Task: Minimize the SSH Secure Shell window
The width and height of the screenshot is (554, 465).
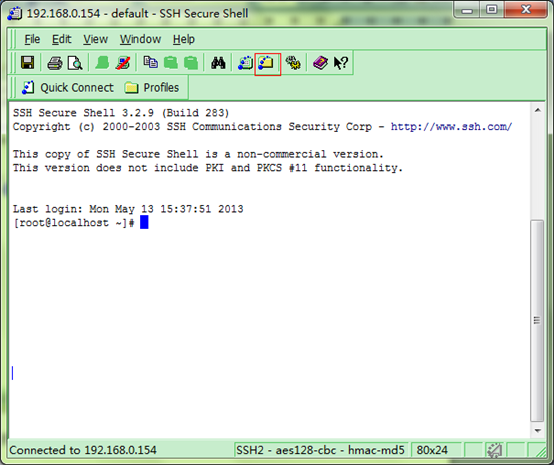Action: (467, 10)
